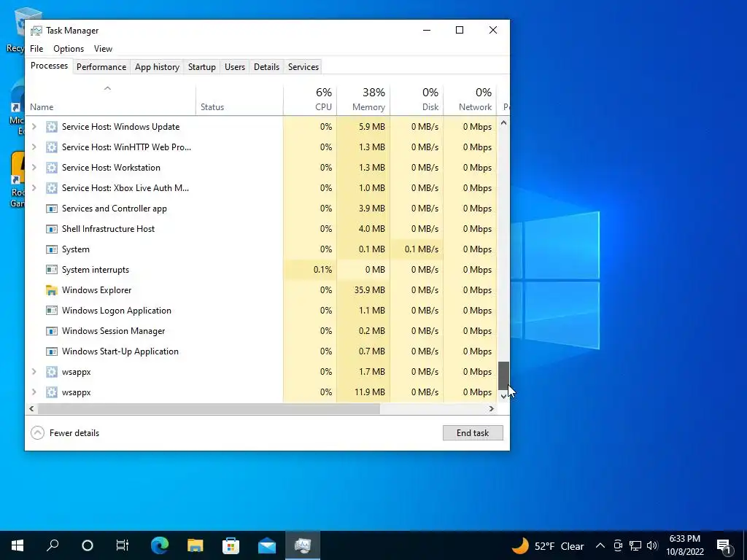Click the End task button

pos(473,433)
